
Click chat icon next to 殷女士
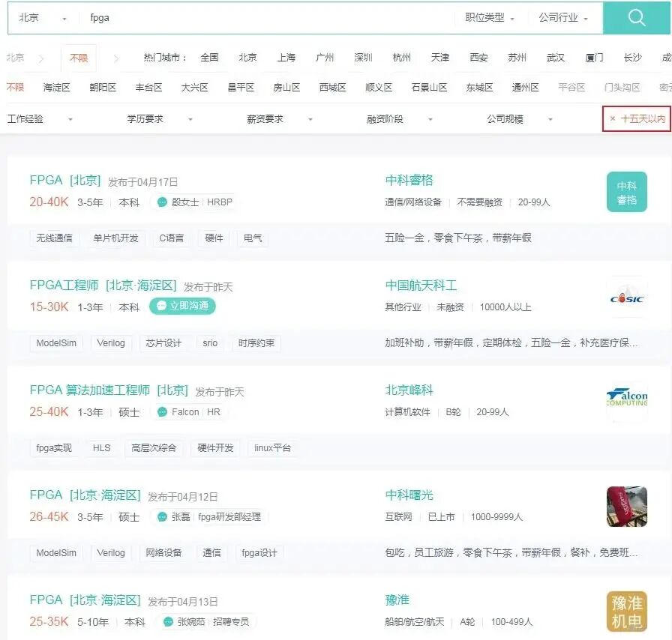tap(162, 202)
